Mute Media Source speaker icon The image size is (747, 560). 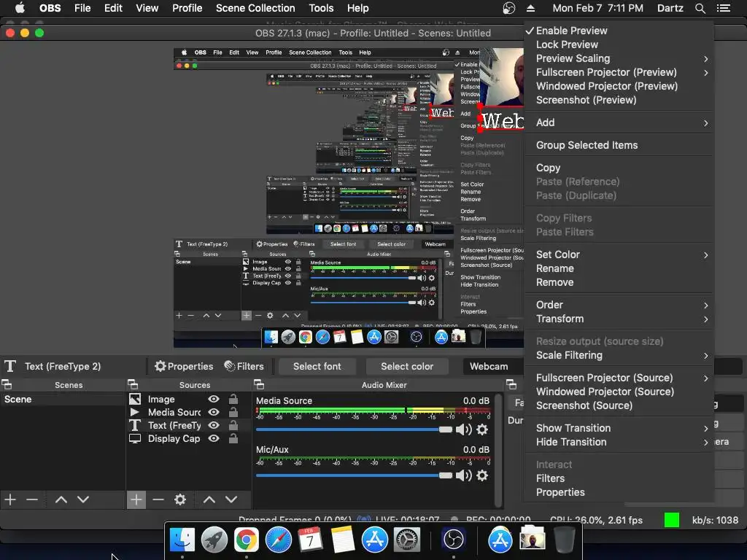(x=463, y=429)
